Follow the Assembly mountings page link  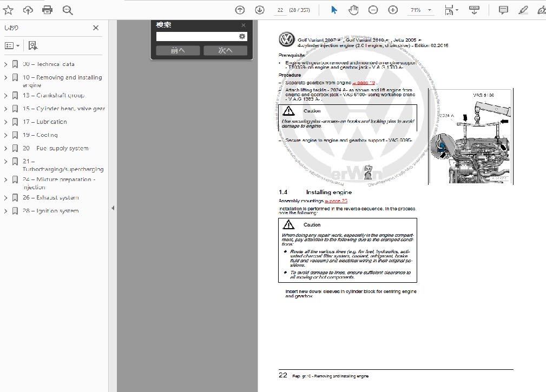click(x=336, y=201)
